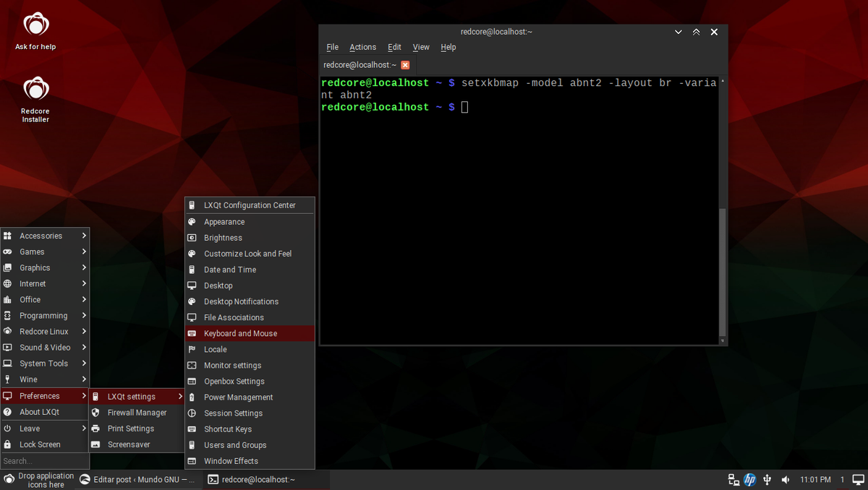Click the Screensaver icon
Viewport: 868px width, 490px height.
95,444
